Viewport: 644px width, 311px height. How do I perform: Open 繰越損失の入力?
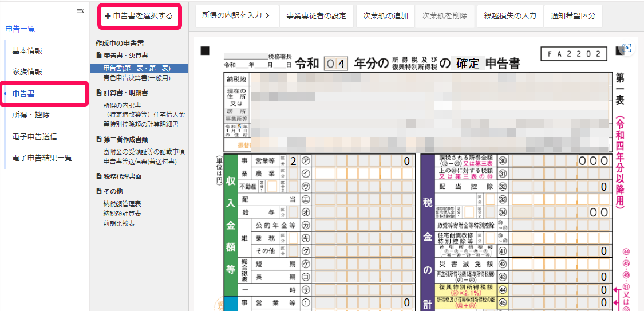pos(510,16)
